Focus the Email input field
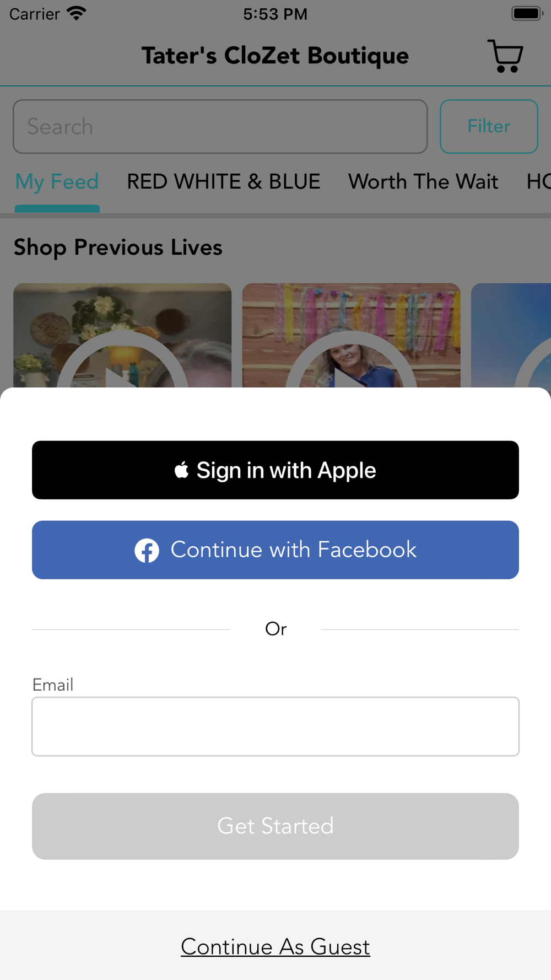This screenshot has height=980, width=551. [275, 726]
